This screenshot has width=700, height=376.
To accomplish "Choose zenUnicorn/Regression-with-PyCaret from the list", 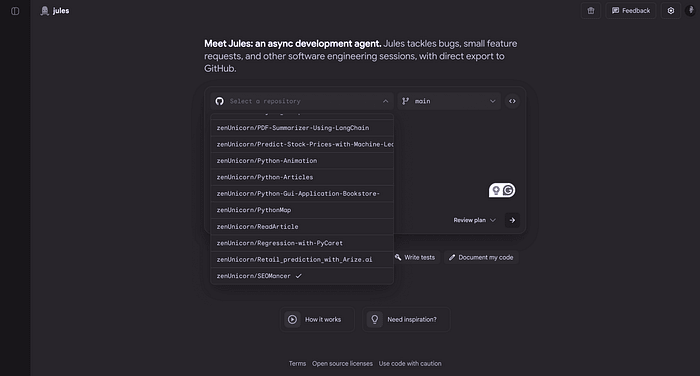I will tap(302, 243).
